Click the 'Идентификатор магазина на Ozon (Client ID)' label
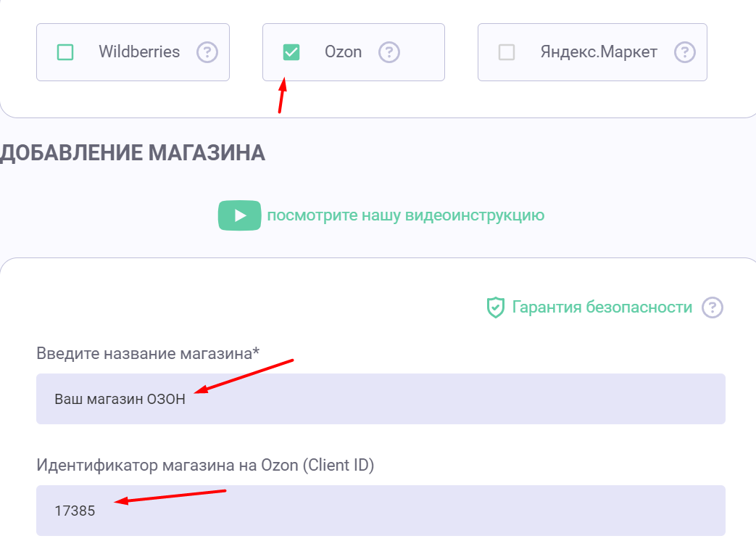The width and height of the screenshot is (756, 557). pos(205,466)
